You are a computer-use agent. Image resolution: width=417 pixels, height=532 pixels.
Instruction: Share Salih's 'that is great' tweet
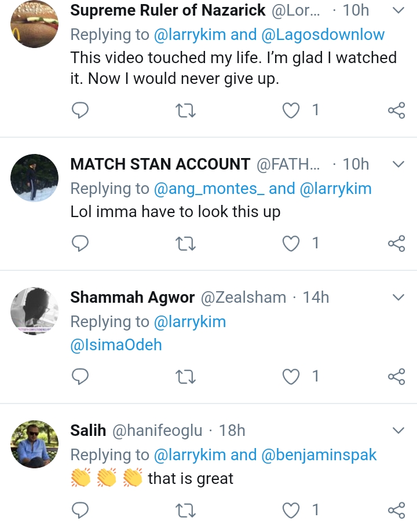coord(396,510)
